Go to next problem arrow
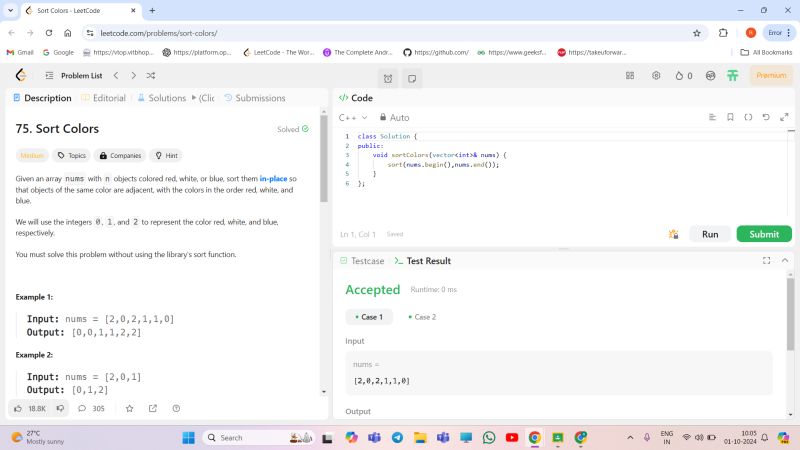This screenshot has width=800, height=450. pos(133,76)
